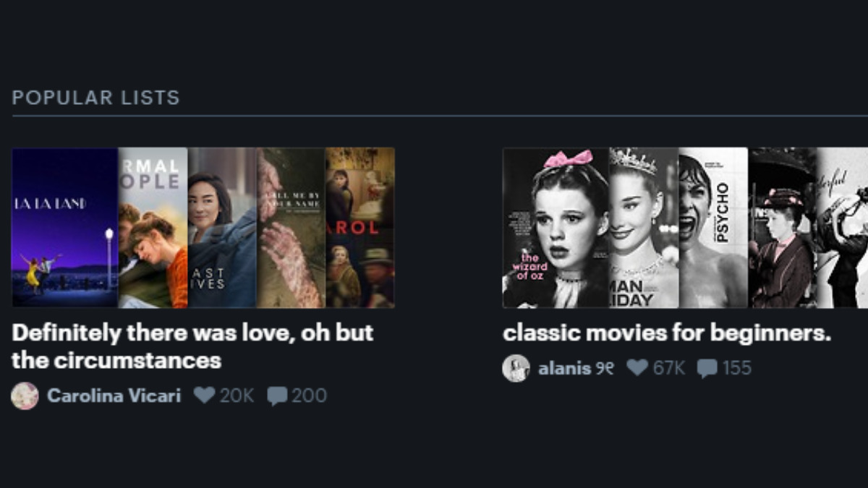The image size is (868, 488).
Task: Select the woman with flowered hat poster
Action: coord(783,228)
